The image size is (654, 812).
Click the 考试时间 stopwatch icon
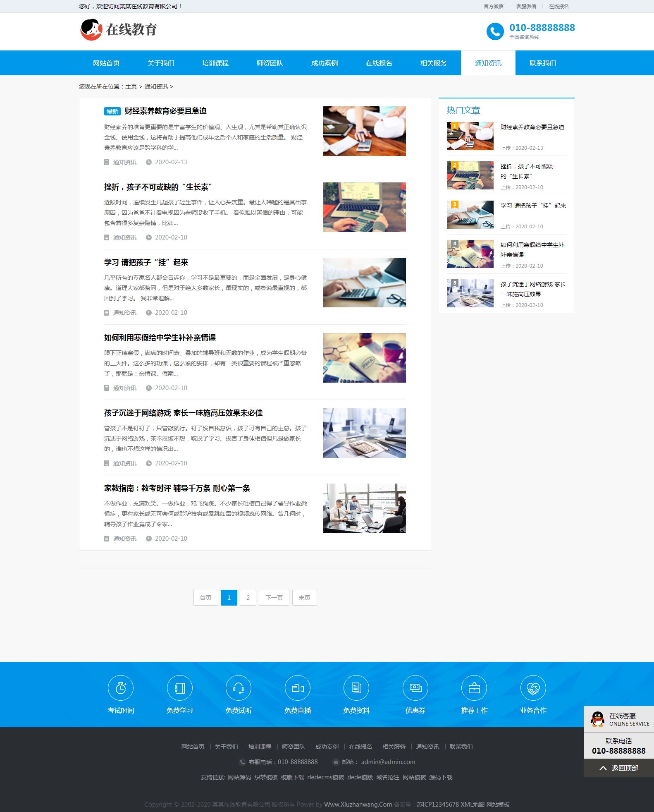[x=121, y=688]
